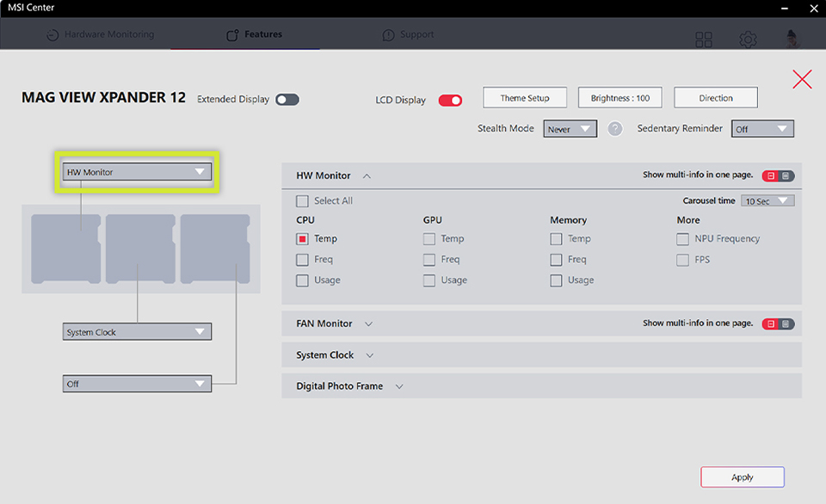Check the Memory Usage checkbox
Viewport: 826px width, 504px height.
point(557,280)
